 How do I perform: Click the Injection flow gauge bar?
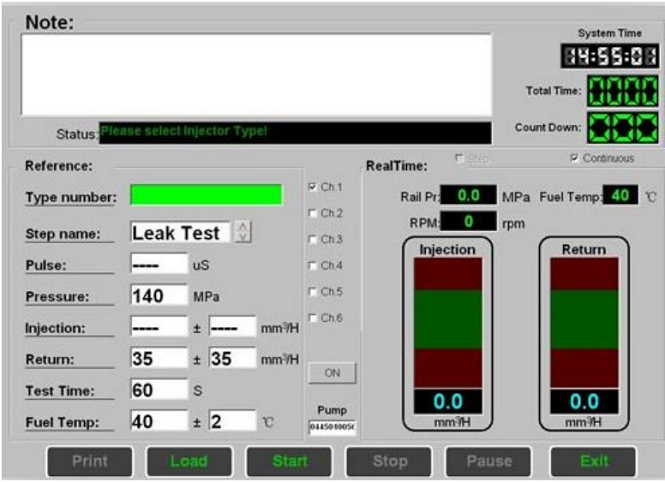[x=447, y=322]
